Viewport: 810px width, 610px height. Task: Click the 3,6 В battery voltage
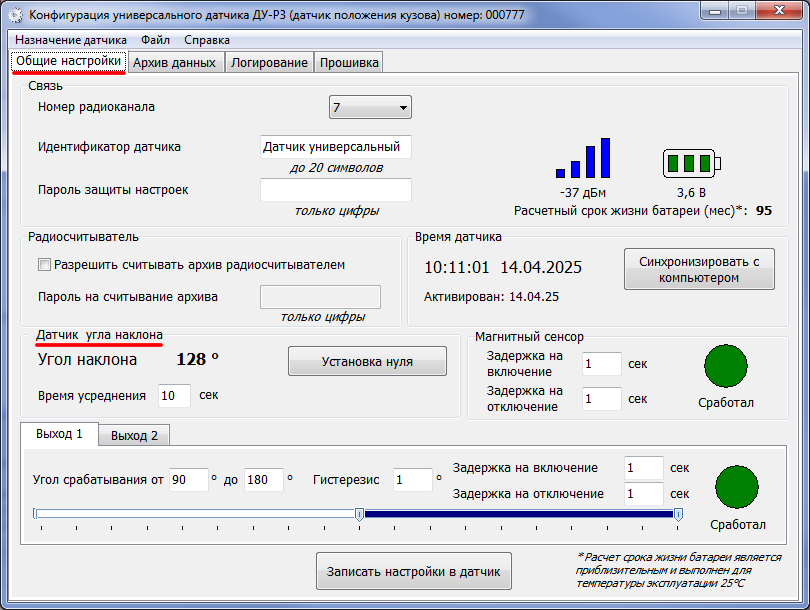pyautogui.click(x=691, y=193)
